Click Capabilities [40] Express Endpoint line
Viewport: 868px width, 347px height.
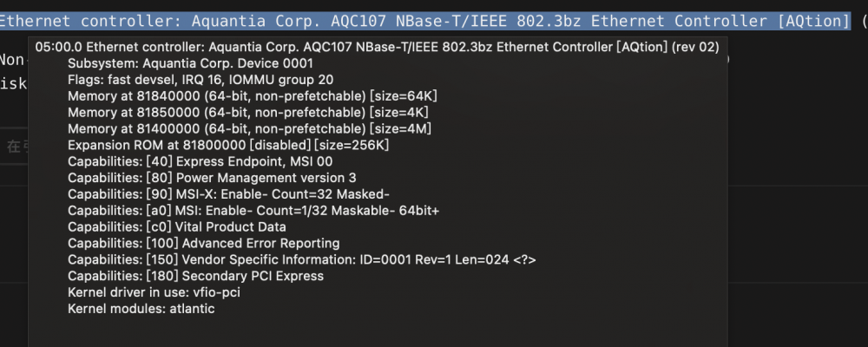click(x=201, y=161)
